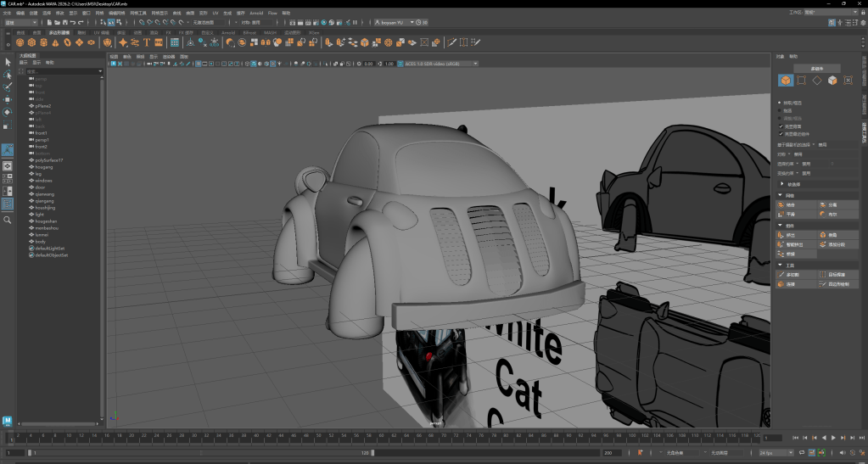Toggle the highlight backfaces (亮显背面) checkbox
Screen dimensions: 868x464
[x=781, y=126]
